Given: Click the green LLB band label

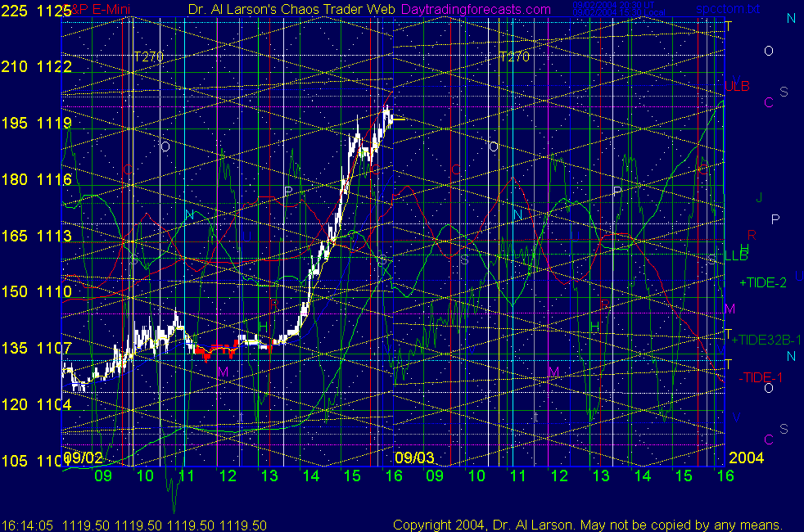Looking at the screenshot, I should coord(736,255).
